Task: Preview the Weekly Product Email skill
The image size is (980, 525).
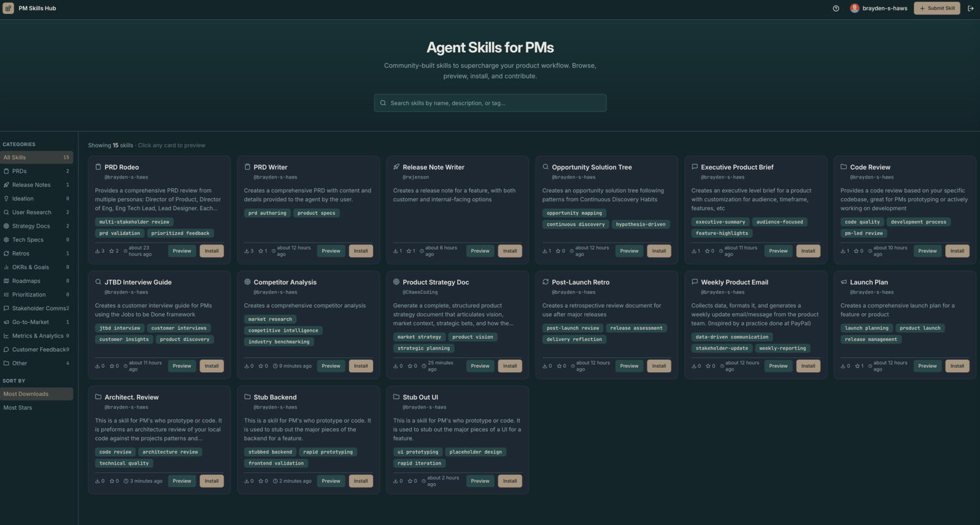Action: tap(778, 366)
